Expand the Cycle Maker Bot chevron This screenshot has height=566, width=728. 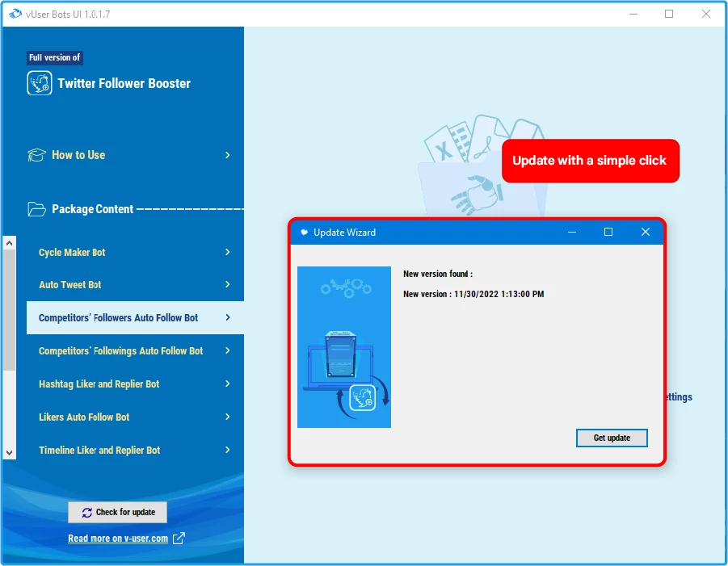[228, 252]
